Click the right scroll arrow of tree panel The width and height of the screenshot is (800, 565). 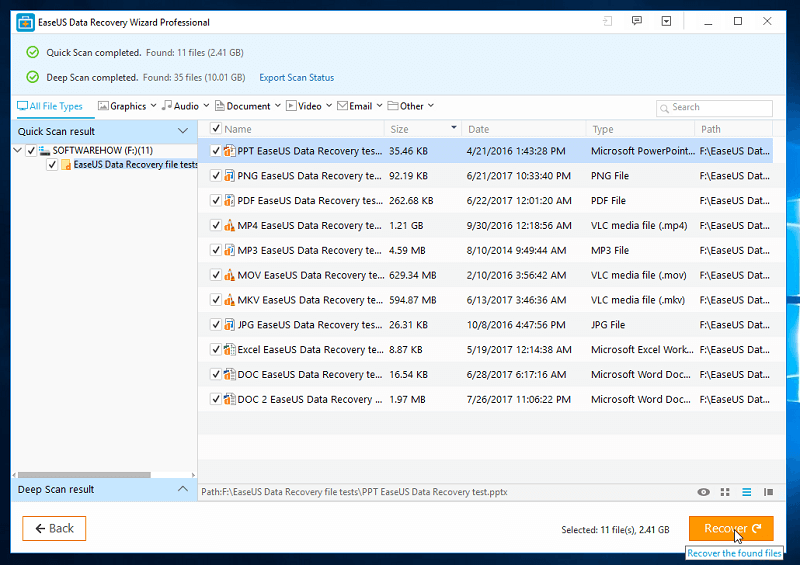click(193, 475)
